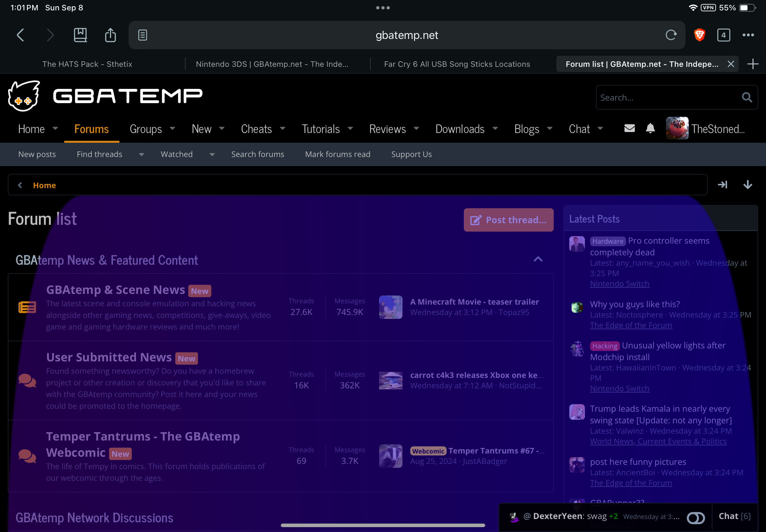Image resolution: width=766 pixels, height=532 pixels.
Task: Focus the Search input field
Action: pos(668,97)
